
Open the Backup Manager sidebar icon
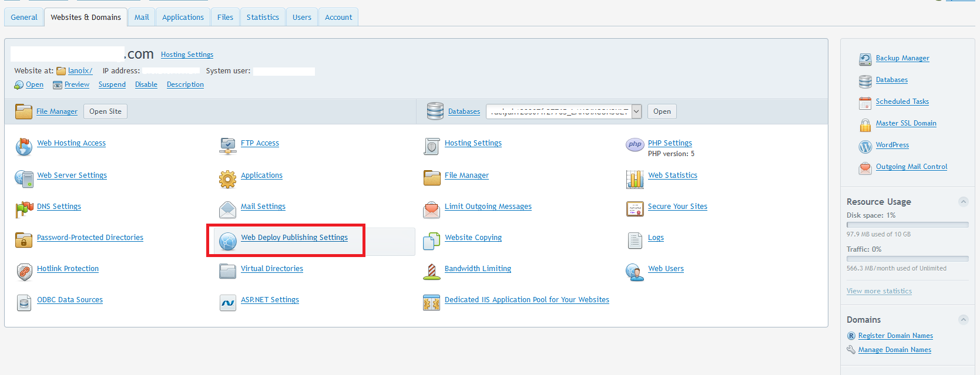click(x=865, y=59)
